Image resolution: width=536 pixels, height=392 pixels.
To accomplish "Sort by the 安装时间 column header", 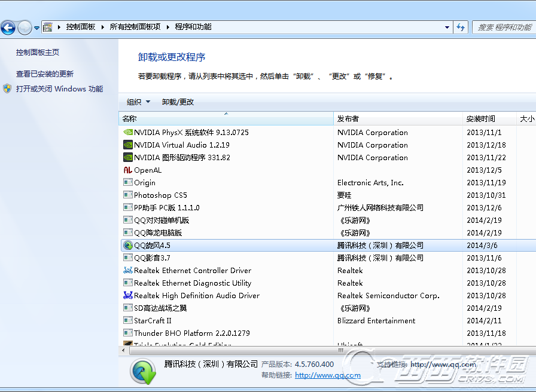I will pyautogui.click(x=489, y=118).
